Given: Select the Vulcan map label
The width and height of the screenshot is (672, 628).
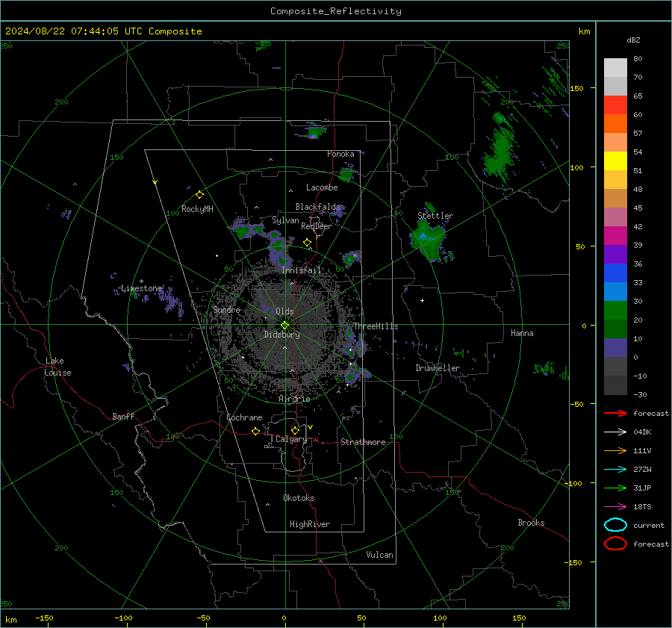Looking at the screenshot, I should click(380, 554).
